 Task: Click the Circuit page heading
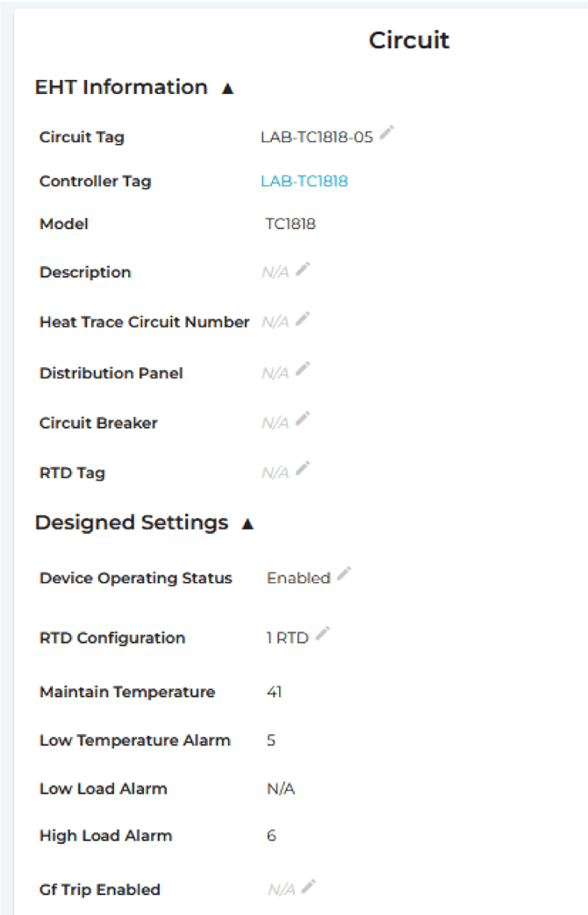pyautogui.click(x=409, y=40)
